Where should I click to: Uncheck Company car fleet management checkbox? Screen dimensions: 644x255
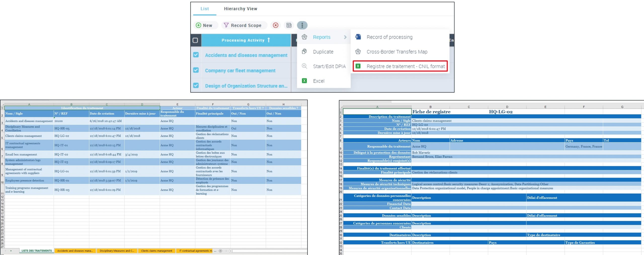[196, 70]
